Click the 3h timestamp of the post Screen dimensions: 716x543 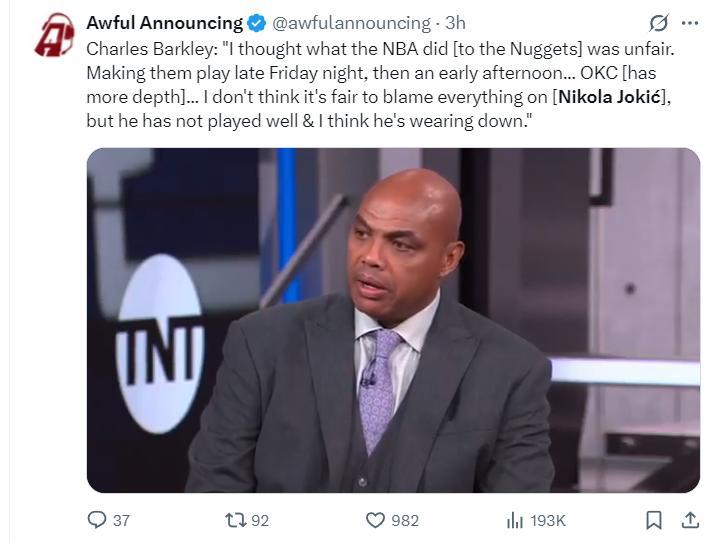click(x=455, y=22)
